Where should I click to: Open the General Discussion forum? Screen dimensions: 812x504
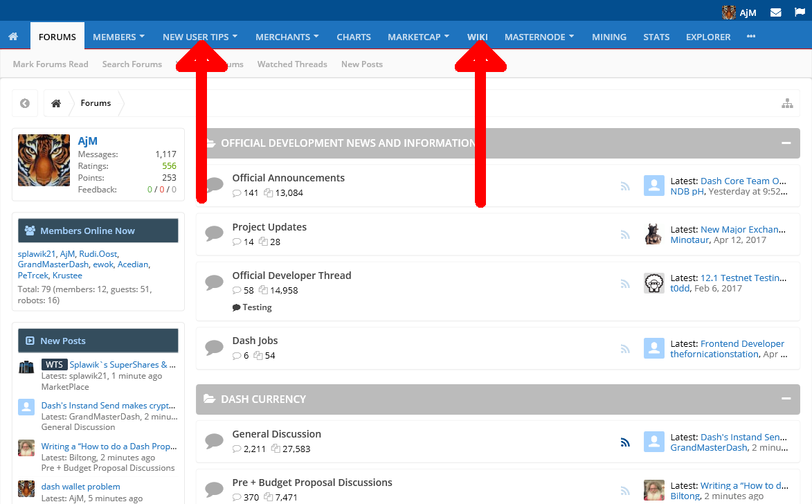[276, 434]
